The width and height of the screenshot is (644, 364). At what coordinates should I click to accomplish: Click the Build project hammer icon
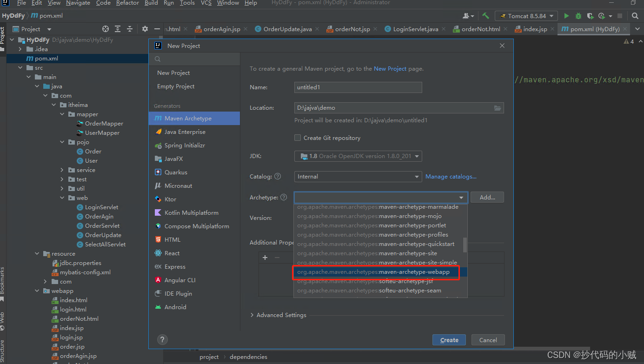point(485,16)
